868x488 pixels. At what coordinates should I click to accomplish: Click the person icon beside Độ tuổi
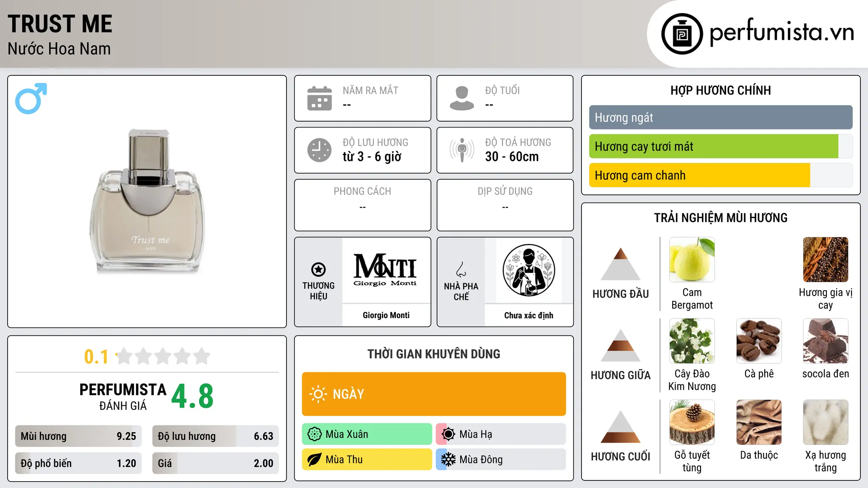click(x=462, y=98)
